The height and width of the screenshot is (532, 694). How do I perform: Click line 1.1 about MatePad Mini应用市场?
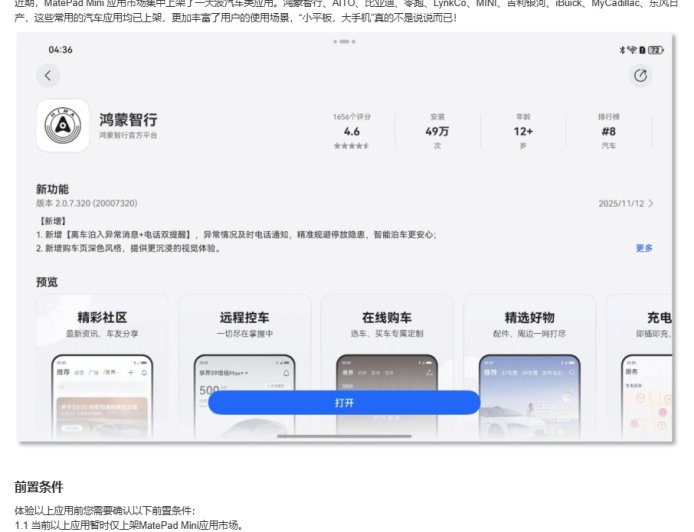129,525
